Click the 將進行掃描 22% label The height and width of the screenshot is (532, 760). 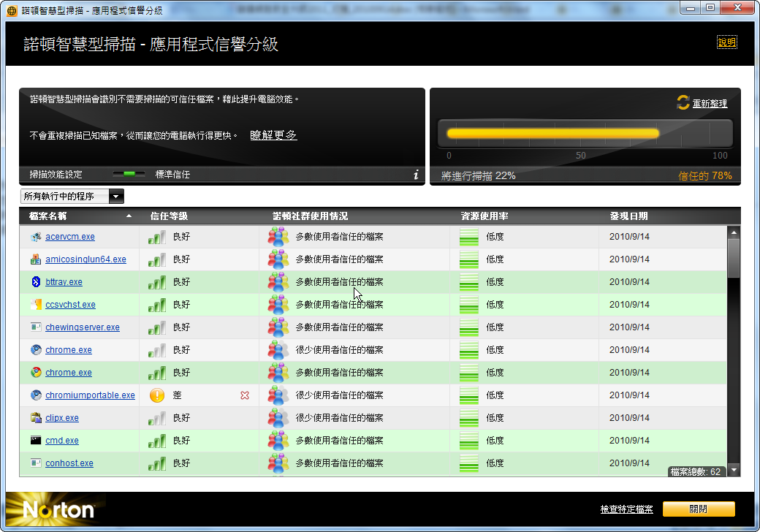click(x=479, y=176)
